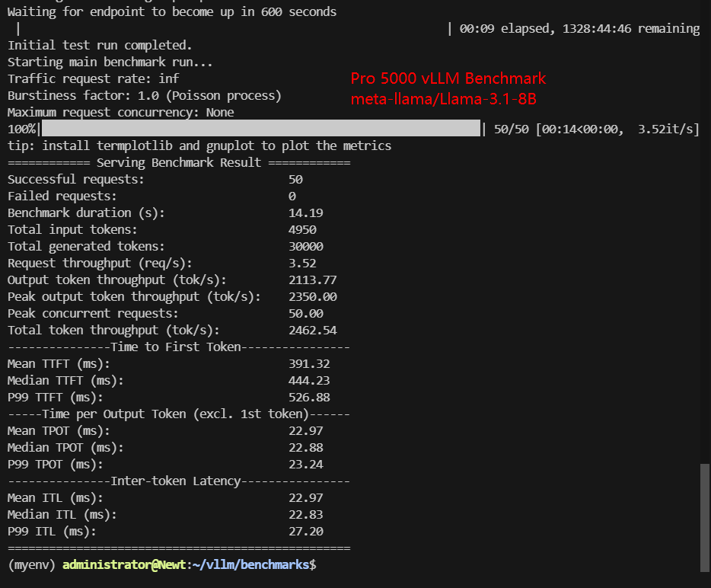This screenshot has height=588, width=711.
Task: Click the Median TTFT value 444.23
Action: click(309, 381)
